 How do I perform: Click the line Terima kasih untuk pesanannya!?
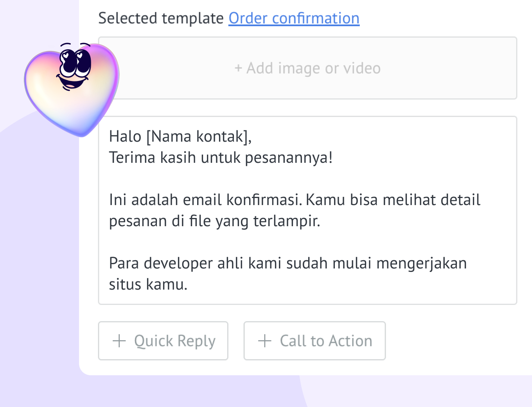click(x=221, y=158)
